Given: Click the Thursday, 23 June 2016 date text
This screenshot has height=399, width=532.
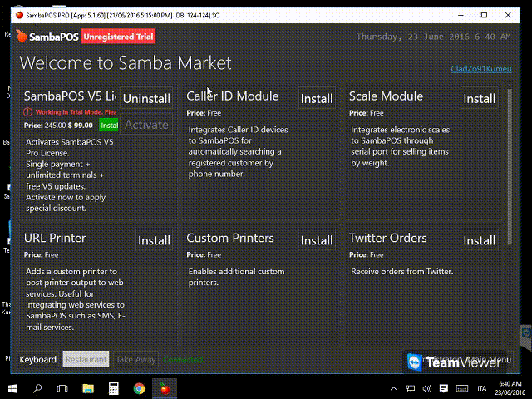Looking at the screenshot, I should point(434,37).
